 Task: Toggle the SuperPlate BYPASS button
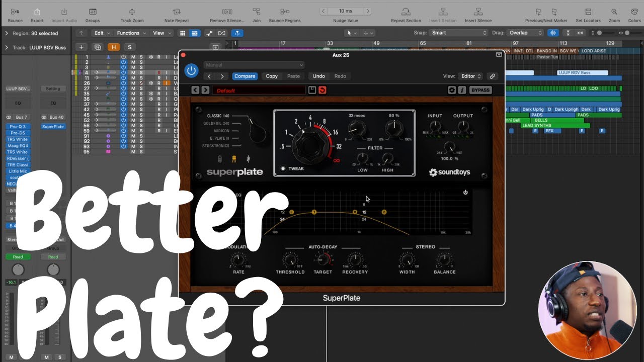point(480,90)
